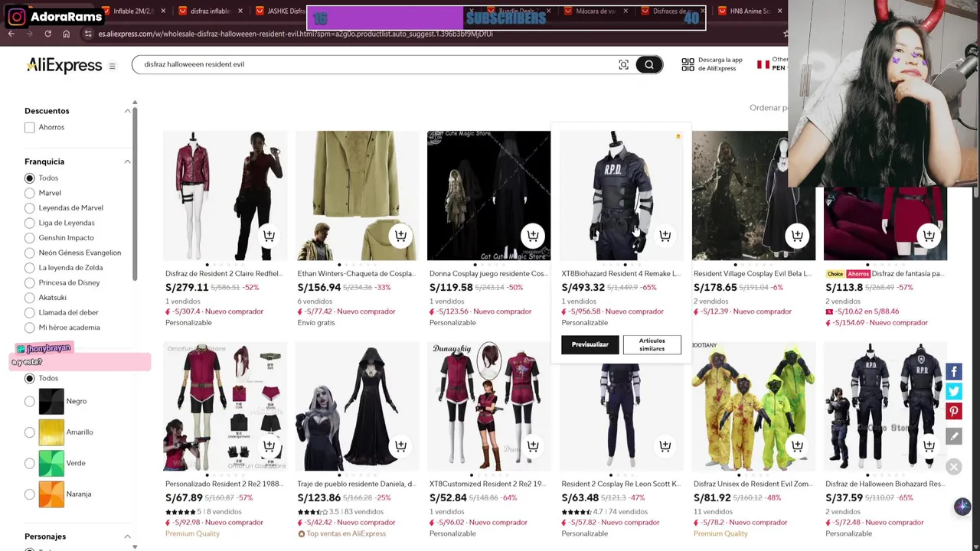Click the browser back arrow
This screenshot has width=980, height=551.
(11, 34)
